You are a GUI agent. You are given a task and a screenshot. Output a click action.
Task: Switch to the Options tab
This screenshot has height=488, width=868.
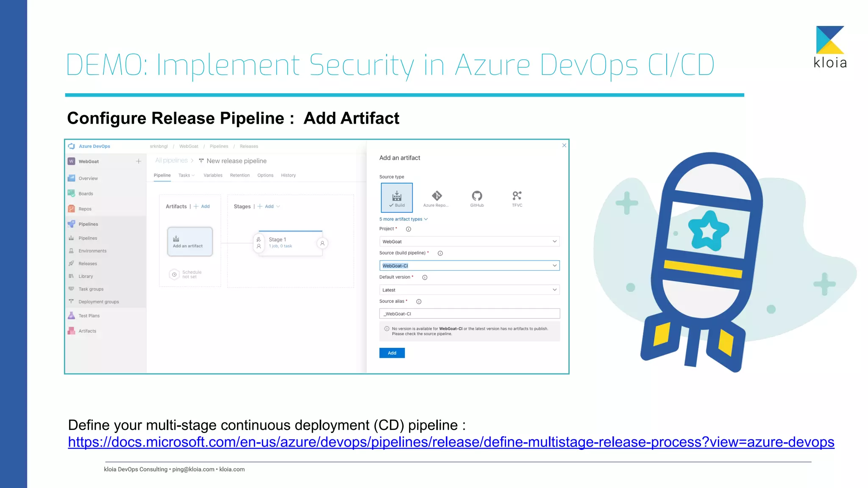coord(265,175)
